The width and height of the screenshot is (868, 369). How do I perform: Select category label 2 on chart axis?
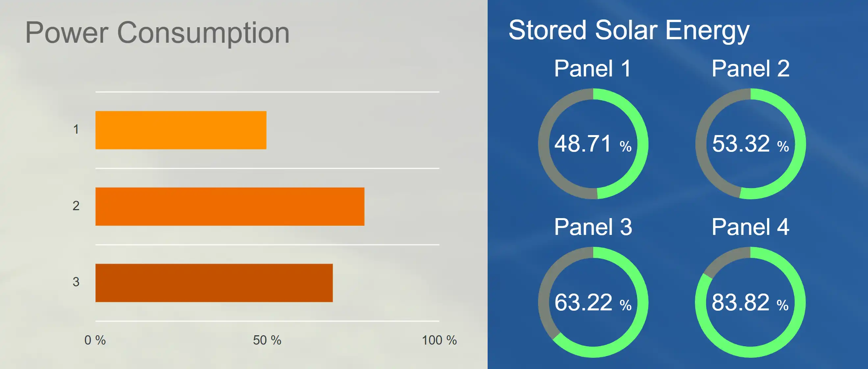click(x=76, y=206)
